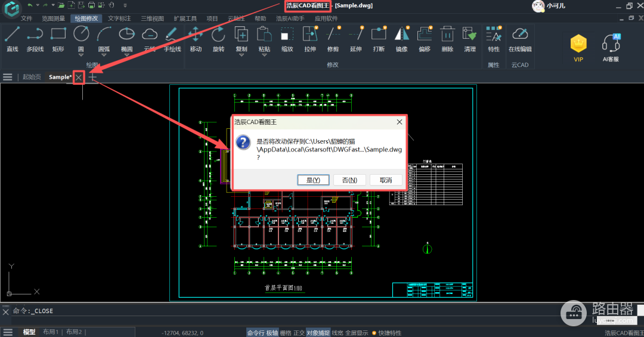The width and height of the screenshot is (644, 337).
Task: Activate the 打断 break tool
Action: point(379,39)
